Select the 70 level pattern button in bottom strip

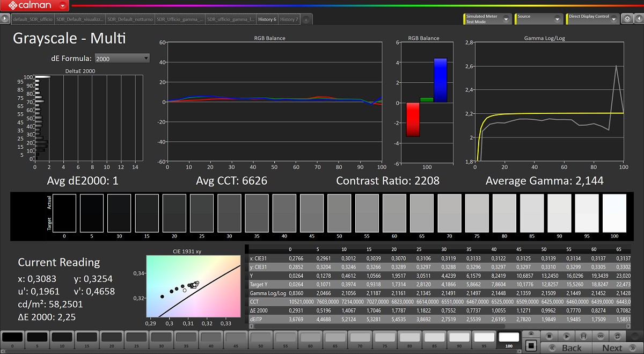click(360, 340)
